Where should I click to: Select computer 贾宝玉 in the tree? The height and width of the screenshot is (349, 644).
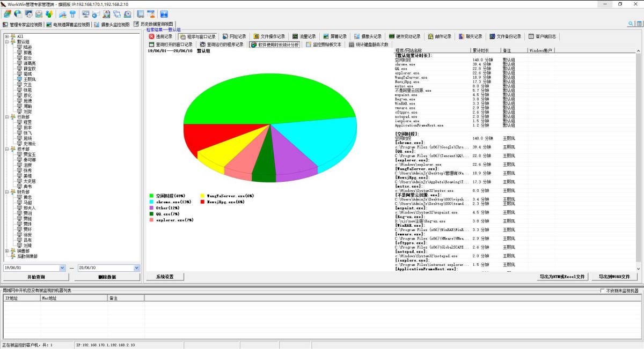pyautogui.click(x=29, y=154)
